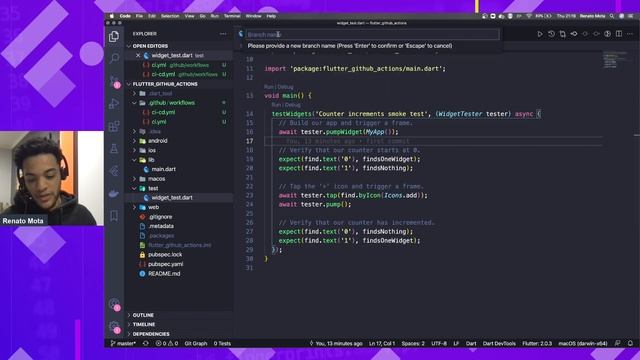Open file history timeline icon in editor toolbar
Image resolution: width=640 pixels, height=360 pixels.
coord(551,34)
